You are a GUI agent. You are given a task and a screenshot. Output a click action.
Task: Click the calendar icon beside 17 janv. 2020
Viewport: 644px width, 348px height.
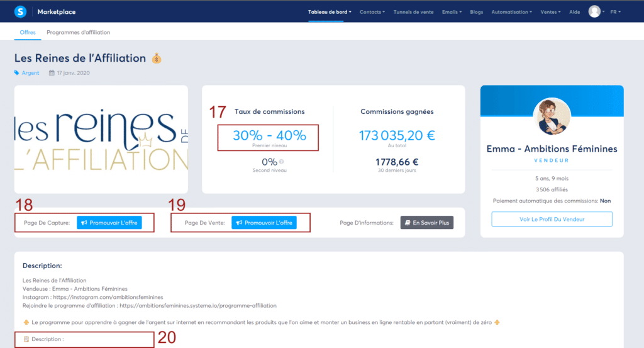[x=52, y=73]
